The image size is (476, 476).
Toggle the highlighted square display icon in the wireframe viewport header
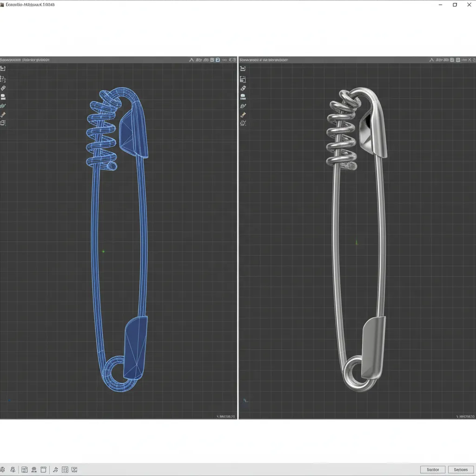coord(218,60)
